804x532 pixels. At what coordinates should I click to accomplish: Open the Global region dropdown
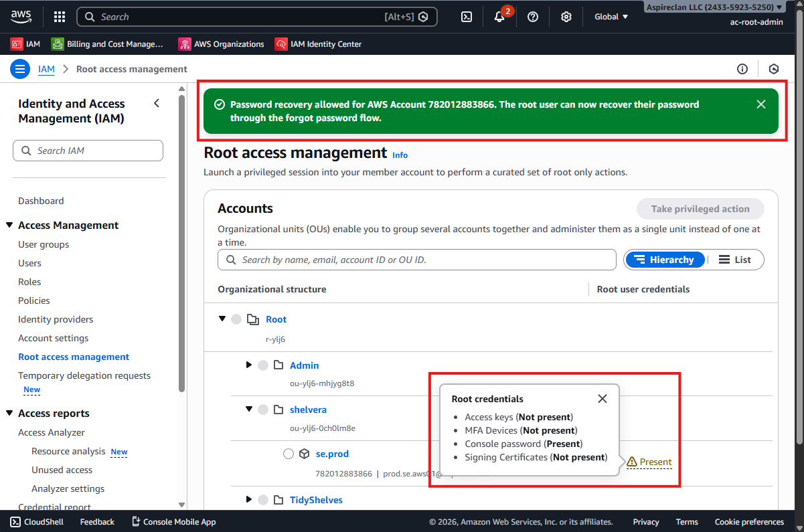(x=611, y=17)
